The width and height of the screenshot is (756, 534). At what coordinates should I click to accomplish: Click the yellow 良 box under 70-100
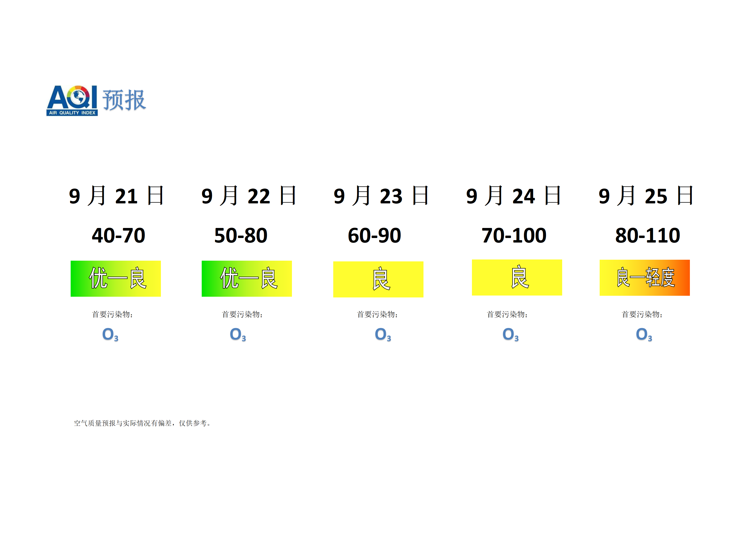517,277
